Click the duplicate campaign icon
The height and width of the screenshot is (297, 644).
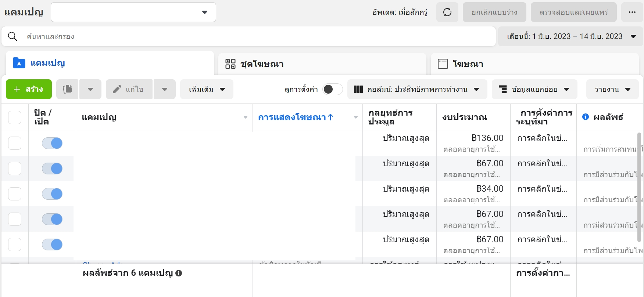tap(67, 89)
